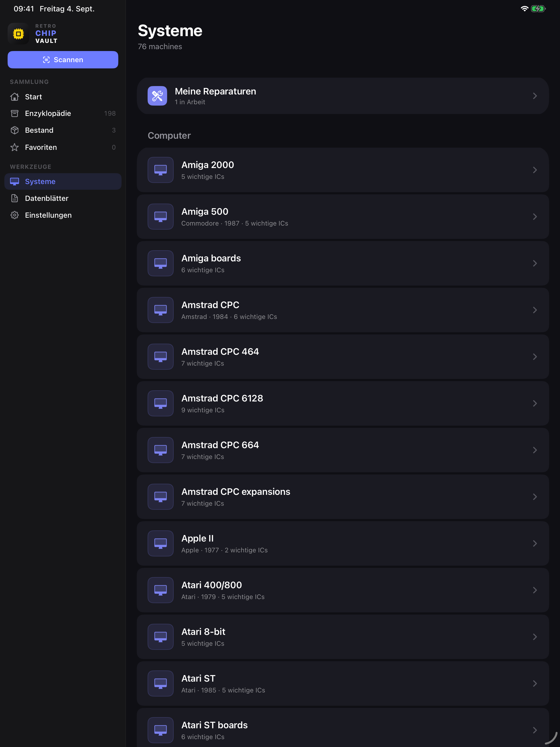
Task: Click the Datenblätter document icon
Action: click(14, 198)
